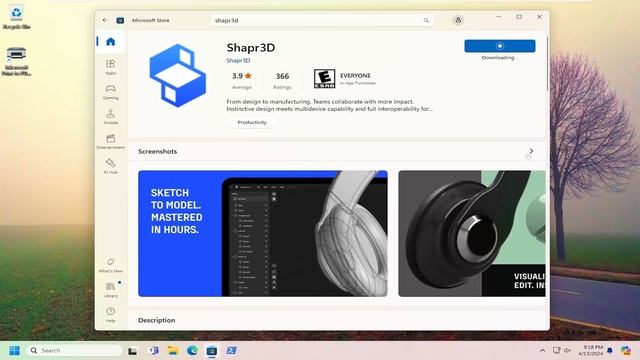The width and height of the screenshot is (640, 360).
Task: Open the Entertainment section in sidebar
Action: [x=111, y=142]
